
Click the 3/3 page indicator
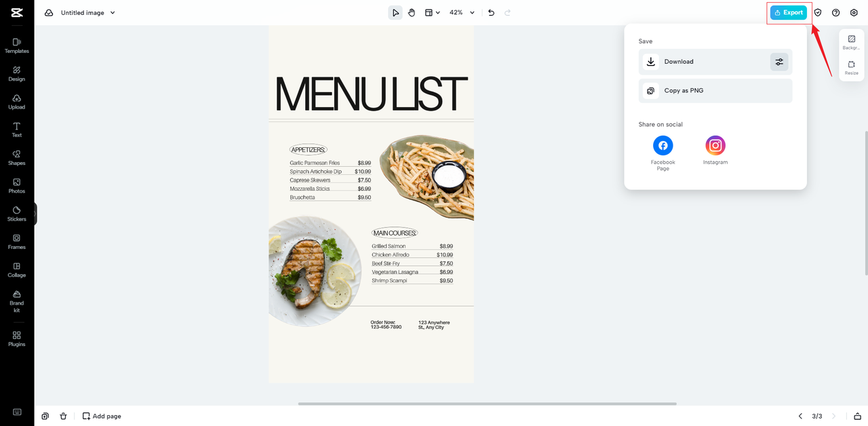817,416
